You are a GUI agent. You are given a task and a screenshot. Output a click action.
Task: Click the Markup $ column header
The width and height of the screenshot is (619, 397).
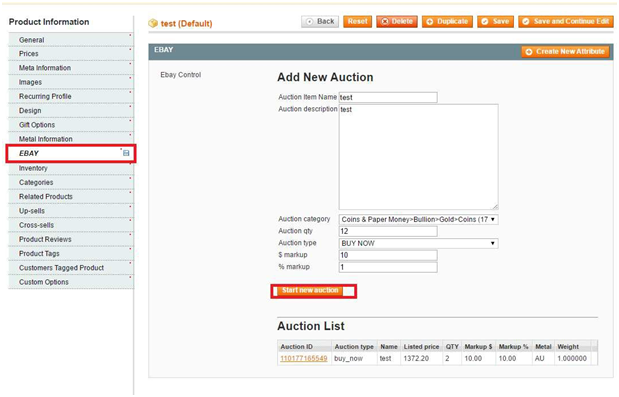[478, 346]
